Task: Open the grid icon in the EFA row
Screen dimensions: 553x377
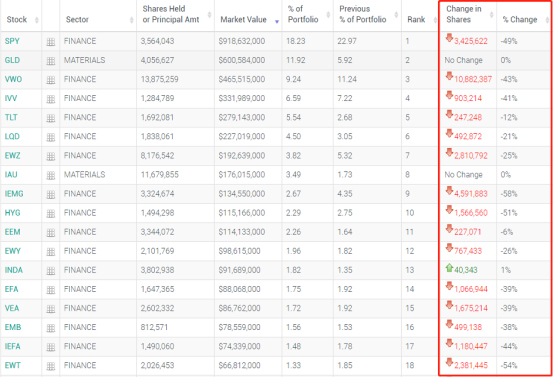Action: [50, 290]
